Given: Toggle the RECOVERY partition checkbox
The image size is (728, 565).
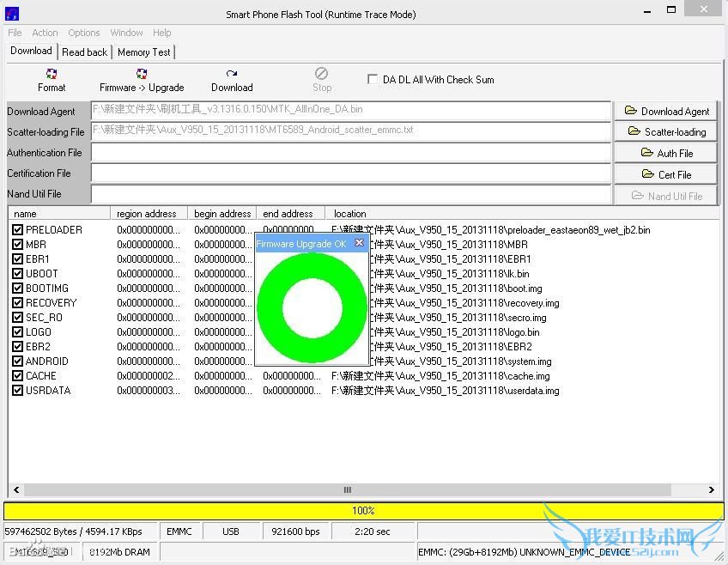Looking at the screenshot, I should (x=17, y=303).
